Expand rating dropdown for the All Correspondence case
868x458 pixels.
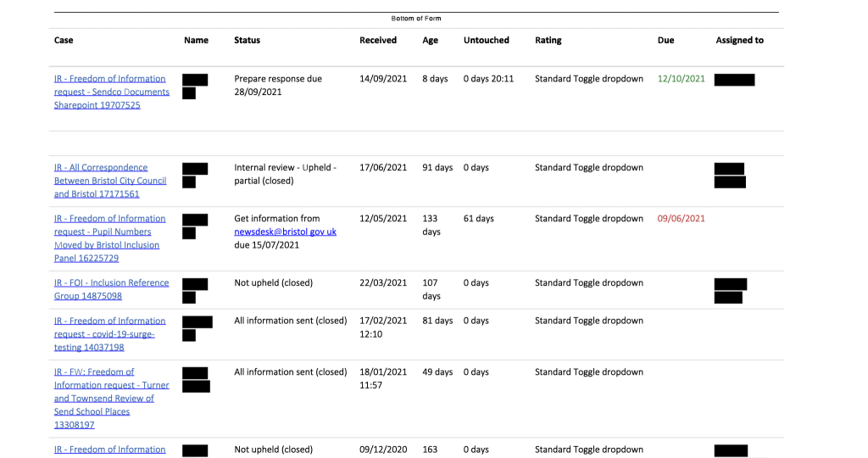point(588,168)
